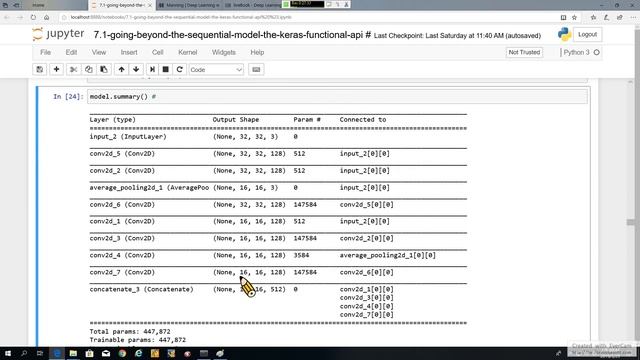Click average_pooling2d_1[0][0] in Connected to column
The width and height of the screenshot is (640, 360).
tap(388, 255)
